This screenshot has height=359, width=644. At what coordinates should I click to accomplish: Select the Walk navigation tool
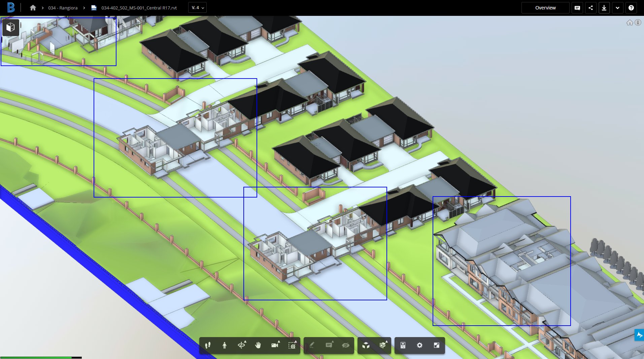tap(208, 346)
